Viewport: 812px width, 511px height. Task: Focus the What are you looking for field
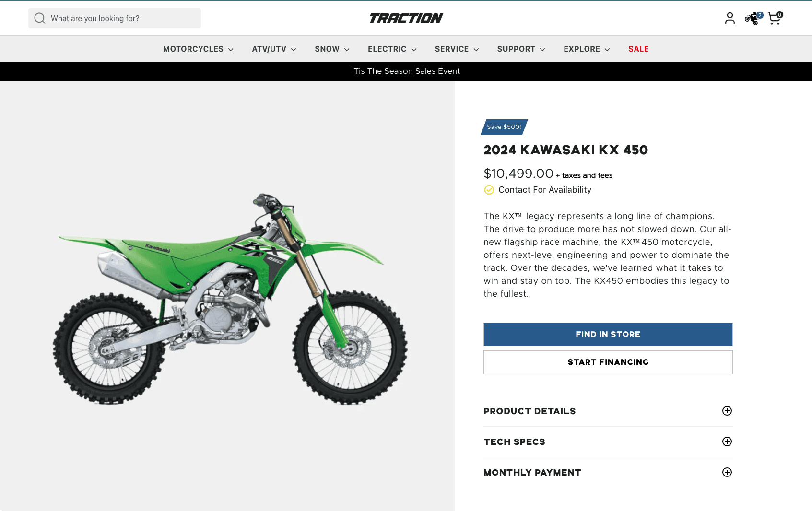[115, 18]
